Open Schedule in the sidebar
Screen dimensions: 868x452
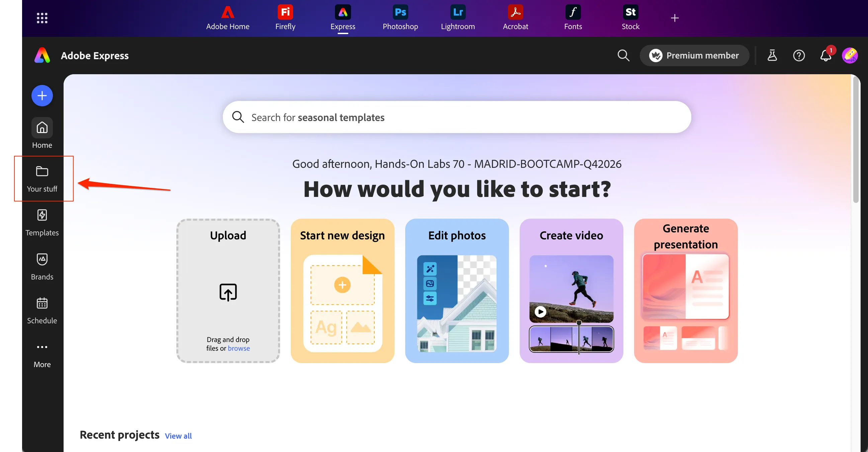tap(42, 310)
